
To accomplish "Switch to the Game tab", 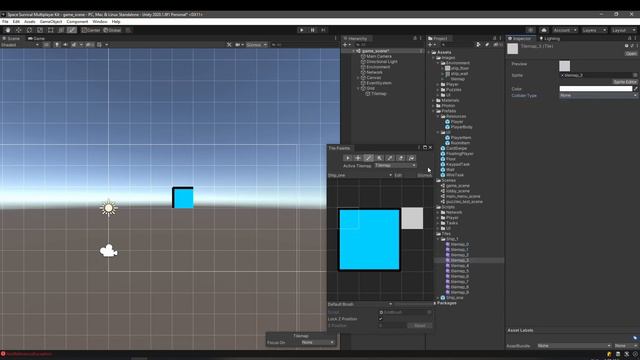I will point(36,38).
